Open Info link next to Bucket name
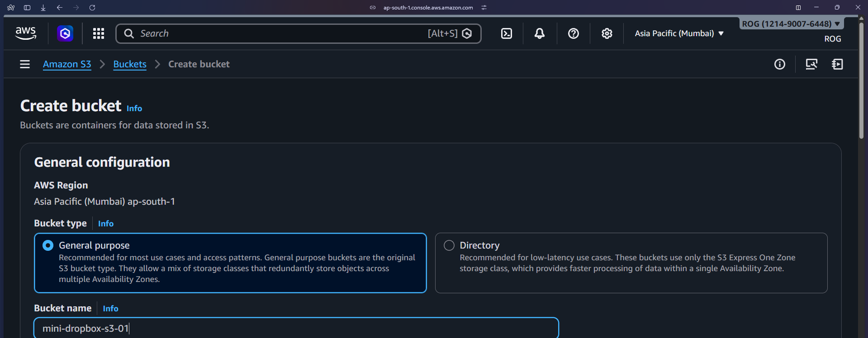Screen dimensions: 868x338 pyautogui.click(x=110, y=309)
